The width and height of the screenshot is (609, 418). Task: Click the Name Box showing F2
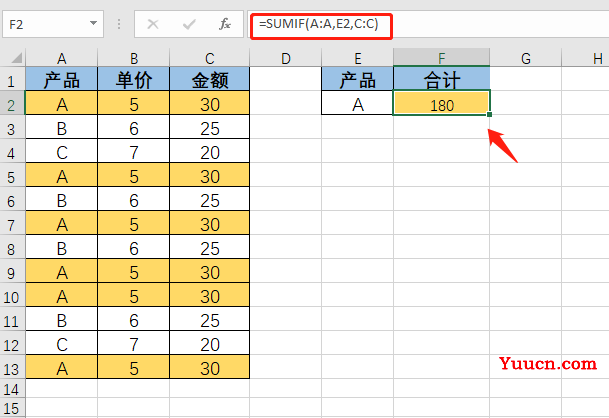tap(53, 24)
